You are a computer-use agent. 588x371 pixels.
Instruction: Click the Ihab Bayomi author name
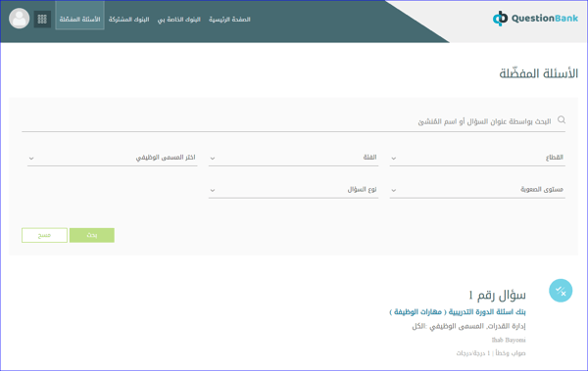pyautogui.click(x=509, y=340)
